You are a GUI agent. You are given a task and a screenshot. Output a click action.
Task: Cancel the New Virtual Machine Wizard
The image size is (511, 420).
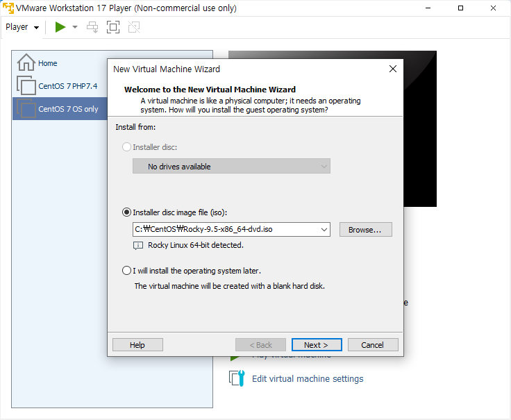click(x=373, y=345)
